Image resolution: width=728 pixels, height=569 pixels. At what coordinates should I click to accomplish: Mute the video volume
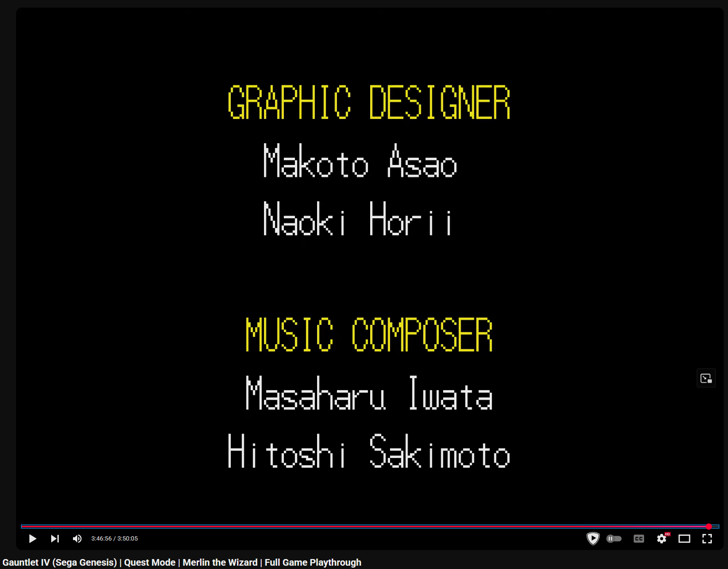pyautogui.click(x=77, y=539)
